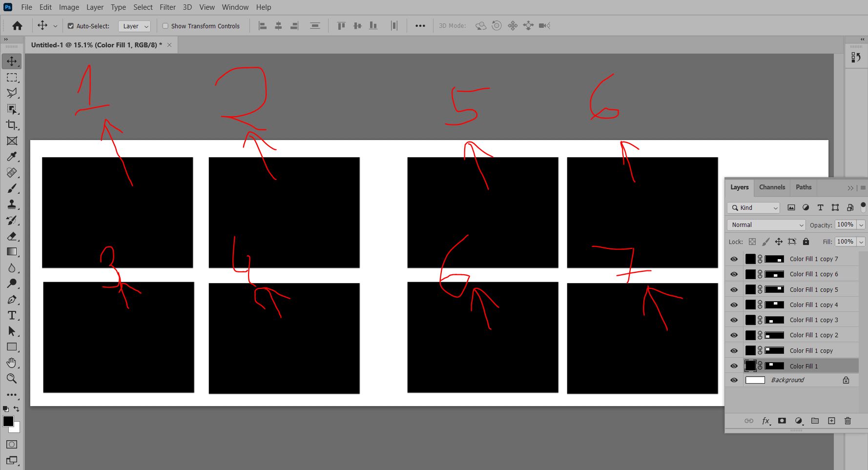The image size is (868, 470).
Task: Open the blending mode dropdown showing Normal
Action: tap(765, 225)
